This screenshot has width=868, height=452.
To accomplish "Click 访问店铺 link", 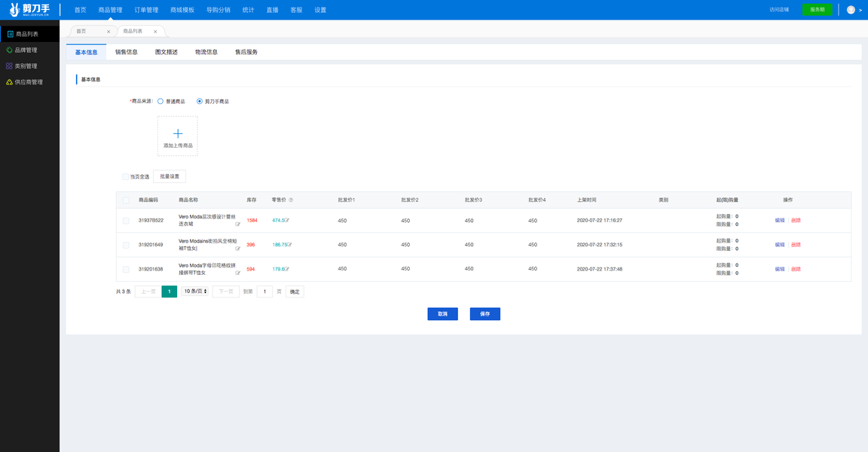I will click(779, 9).
